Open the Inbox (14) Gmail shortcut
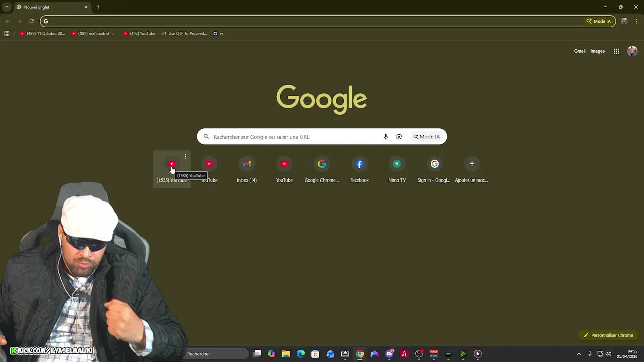644x362 pixels. click(247, 169)
